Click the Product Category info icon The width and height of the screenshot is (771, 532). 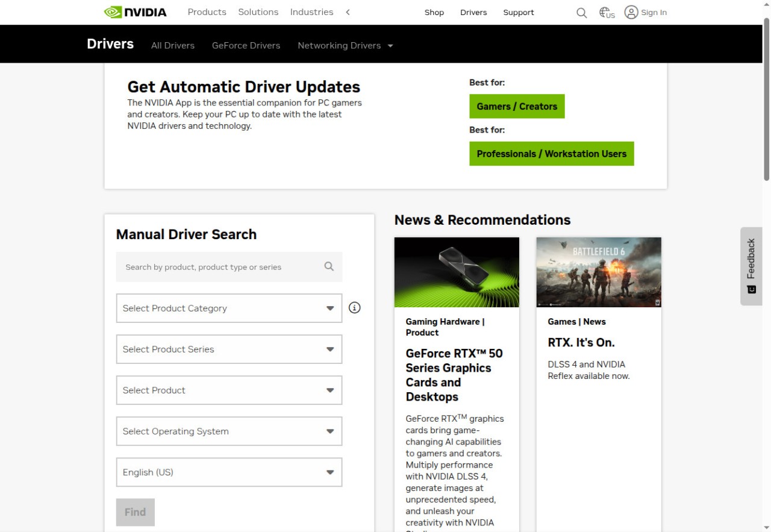click(355, 308)
